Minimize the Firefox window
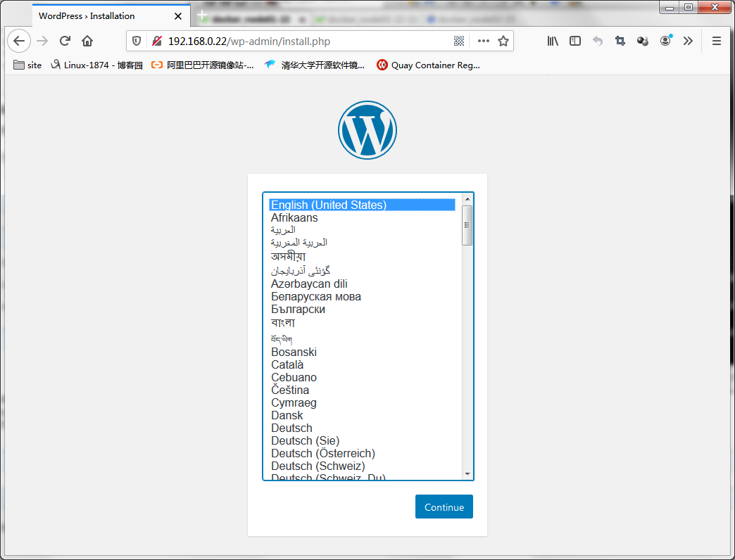Image resolution: width=735 pixels, height=560 pixels. [x=669, y=8]
